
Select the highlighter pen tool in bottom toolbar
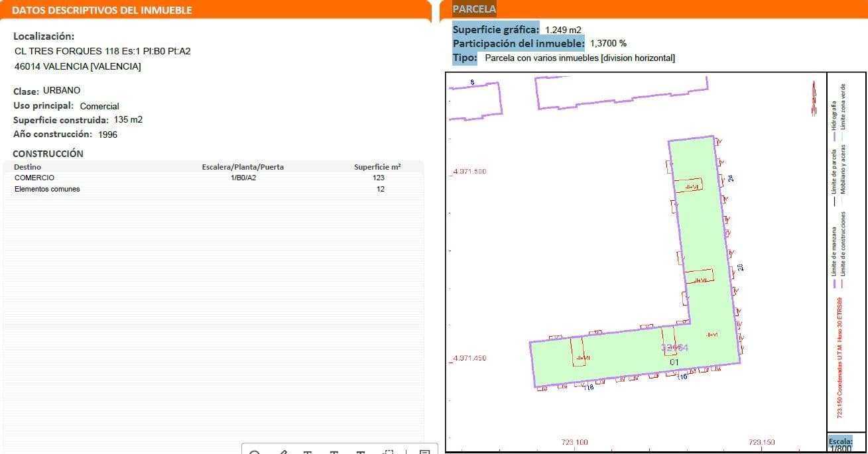coord(283,452)
